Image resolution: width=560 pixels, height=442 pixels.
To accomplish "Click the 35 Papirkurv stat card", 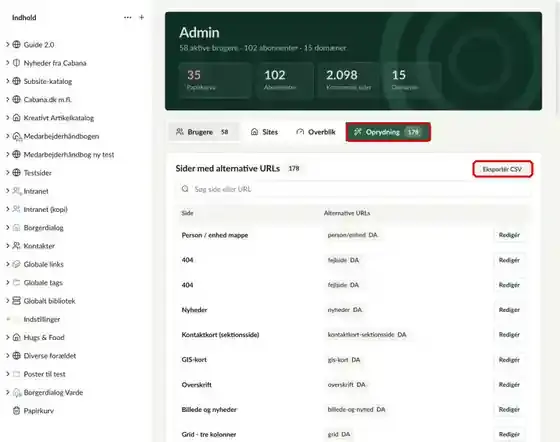I will 215,80.
